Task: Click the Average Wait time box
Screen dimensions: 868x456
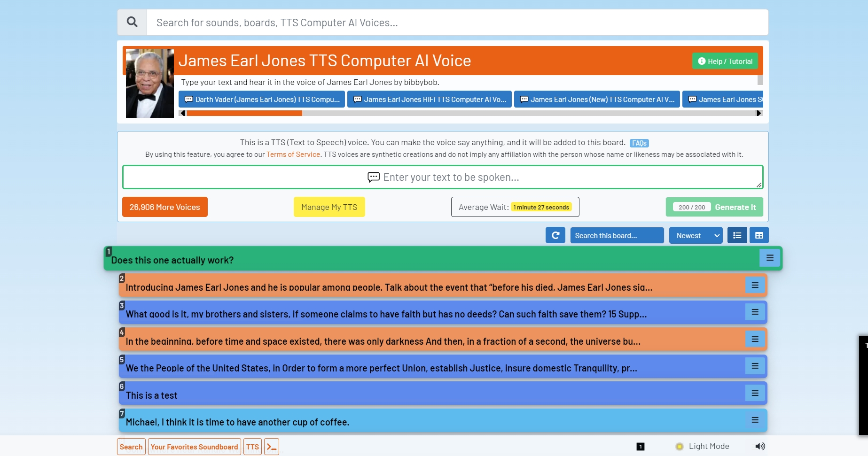Action: 515,207
